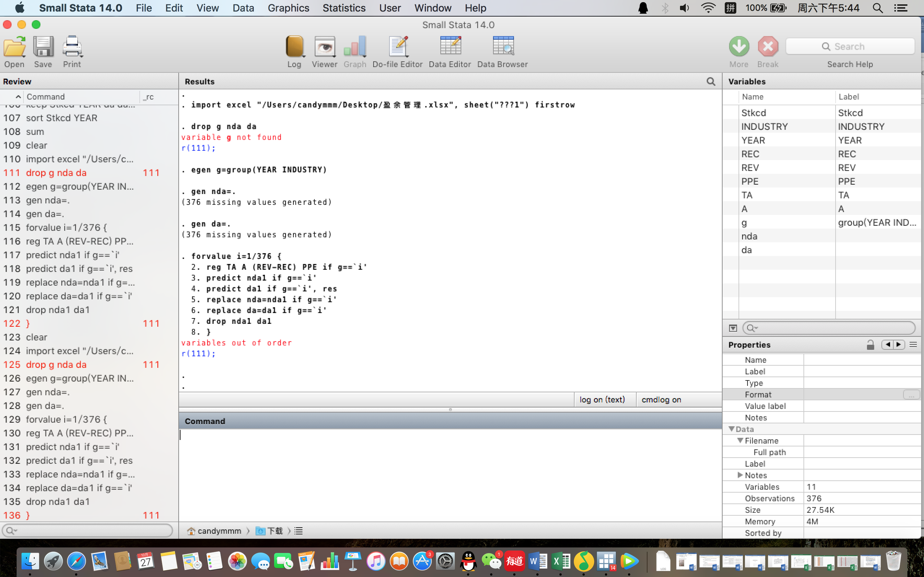Search within the Results pane

click(x=711, y=81)
